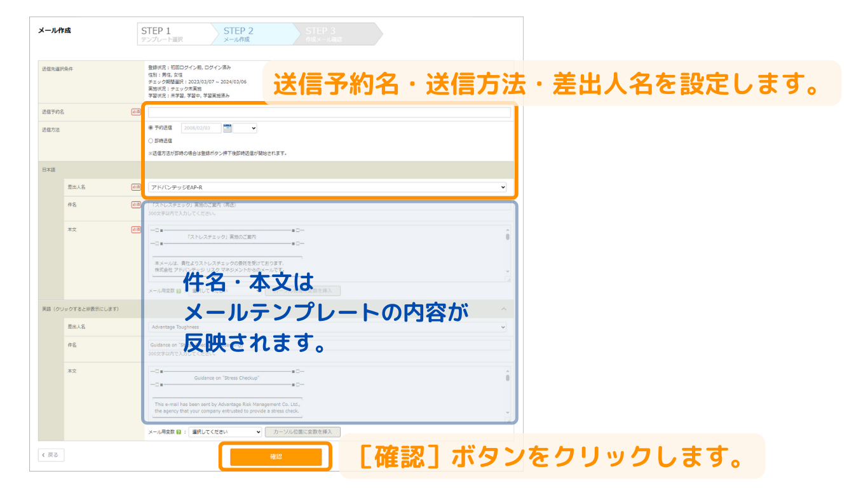Select the 即時送信 radio button
This screenshot has height=488, width=868.
click(x=151, y=141)
